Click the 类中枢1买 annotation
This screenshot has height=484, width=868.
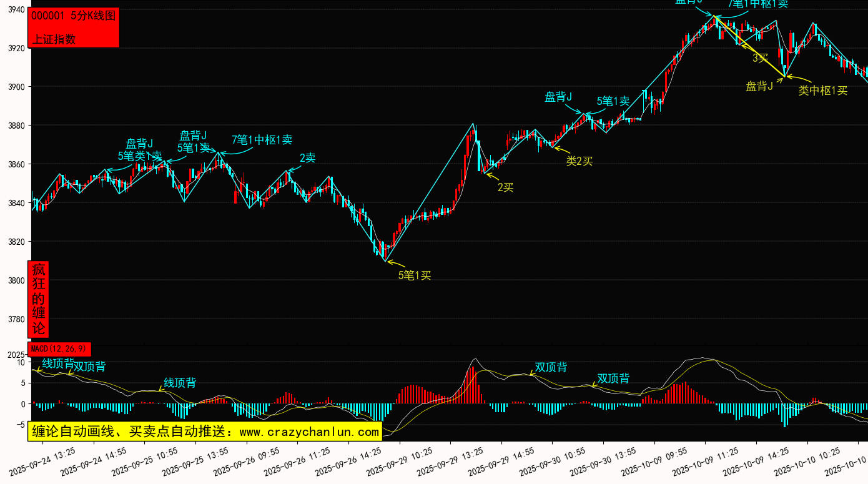[x=822, y=91]
